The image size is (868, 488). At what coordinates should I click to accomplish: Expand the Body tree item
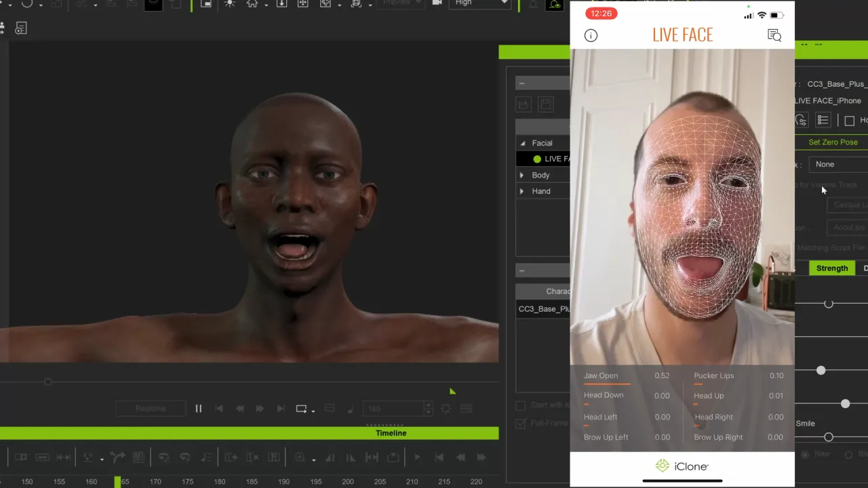click(521, 175)
